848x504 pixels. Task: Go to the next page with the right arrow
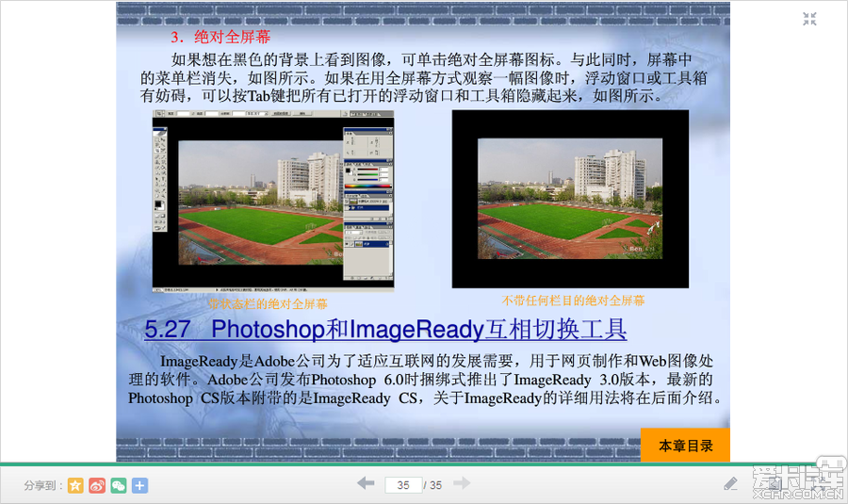pyautogui.click(x=462, y=483)
